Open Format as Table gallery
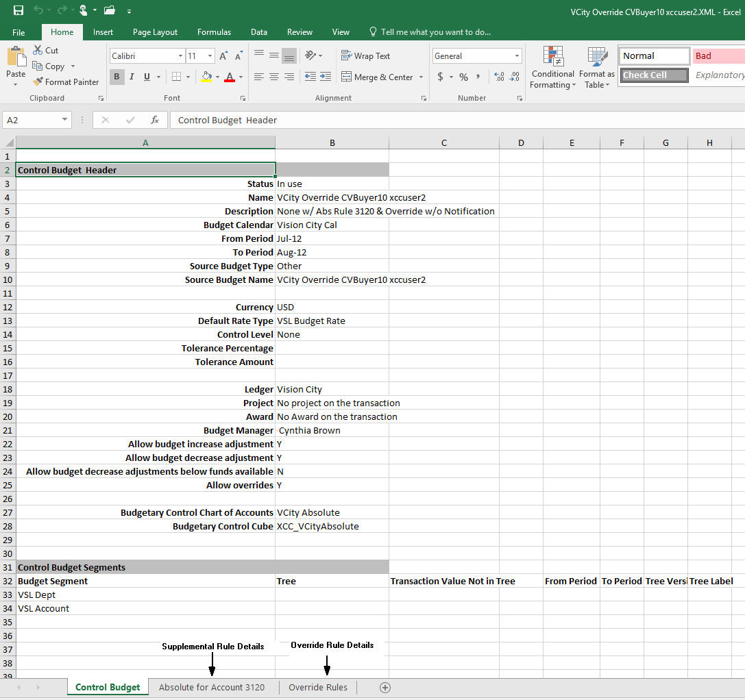The width and height of the screenshot is (745, 700). [597, 67]
